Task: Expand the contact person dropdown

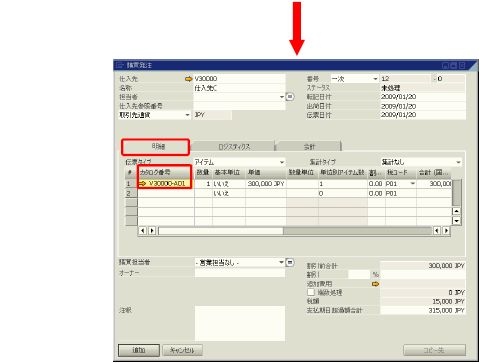Action: coord(282,97)
